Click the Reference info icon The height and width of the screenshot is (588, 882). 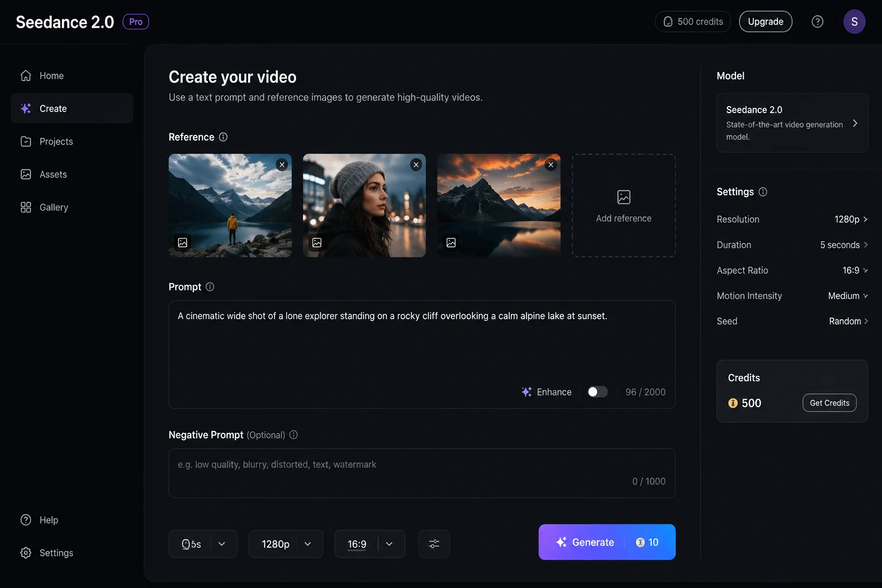pos(223,137)
